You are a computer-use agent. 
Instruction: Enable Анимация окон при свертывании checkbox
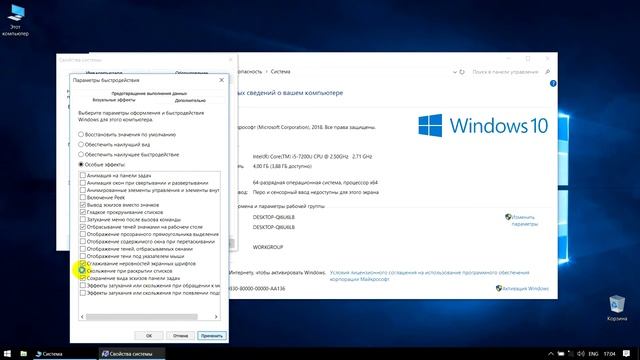[83, 183]
